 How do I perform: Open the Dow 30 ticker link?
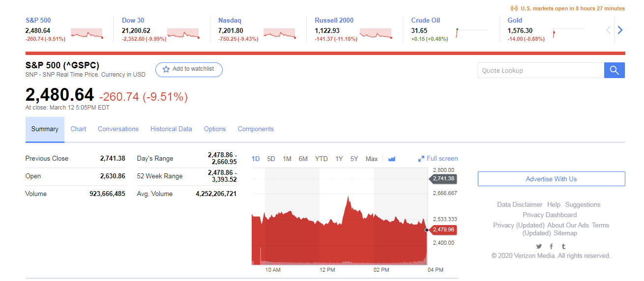[133, 20]
